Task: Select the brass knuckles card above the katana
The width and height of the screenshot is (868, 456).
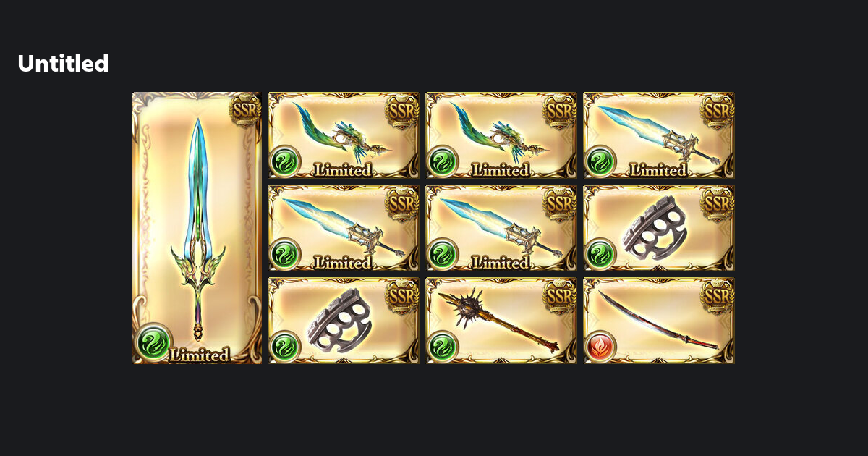Action: (659, 228)
